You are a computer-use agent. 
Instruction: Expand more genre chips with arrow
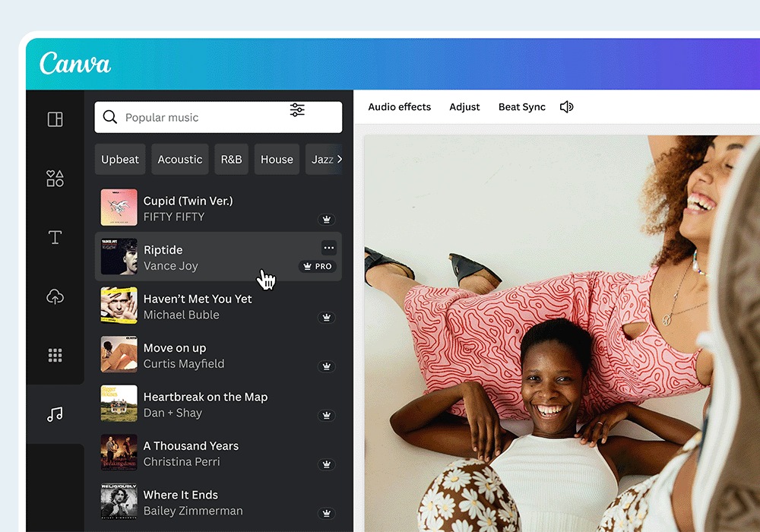click(339, 159)
